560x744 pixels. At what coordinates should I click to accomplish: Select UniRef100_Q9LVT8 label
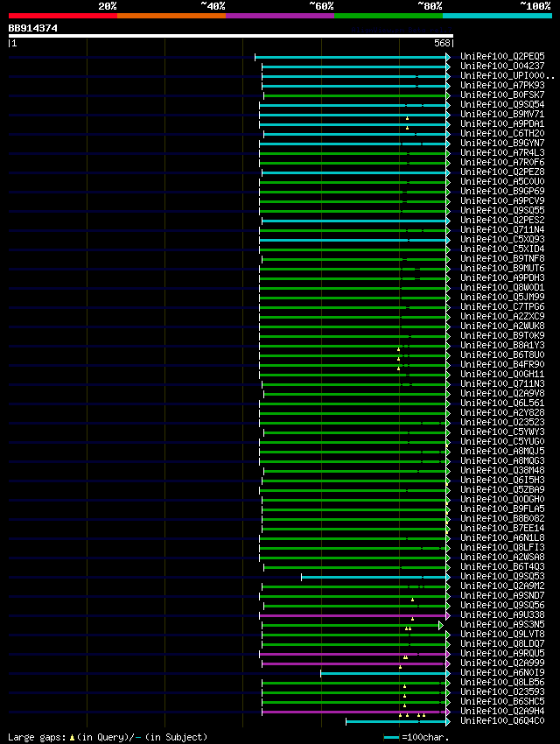click(x=502, y=635)
